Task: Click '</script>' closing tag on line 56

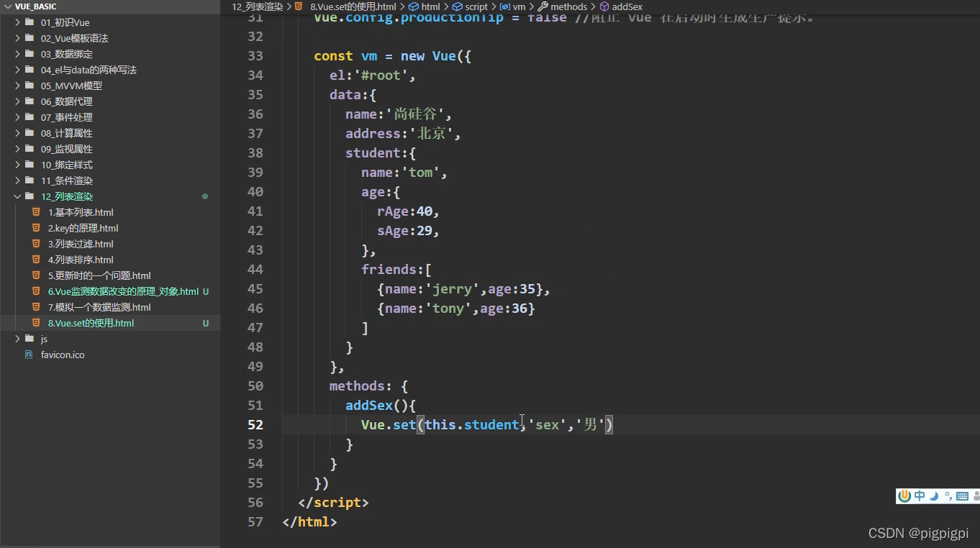Action: point(333,502)
